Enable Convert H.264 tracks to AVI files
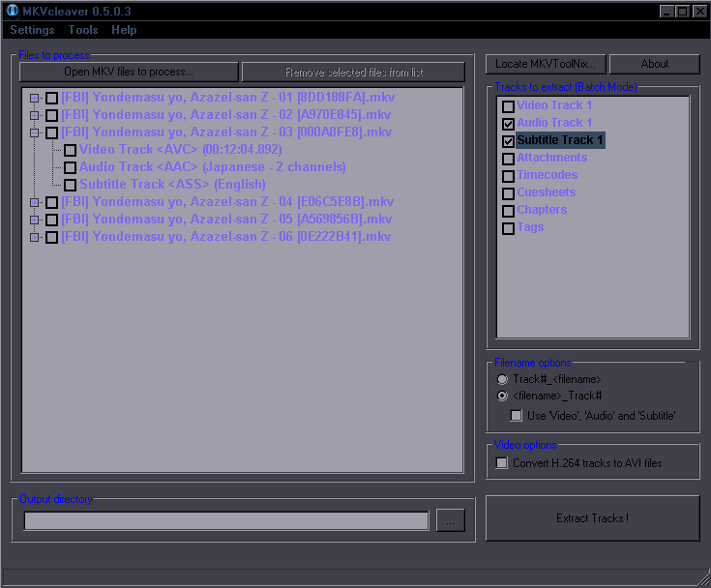 pos(501,463)
